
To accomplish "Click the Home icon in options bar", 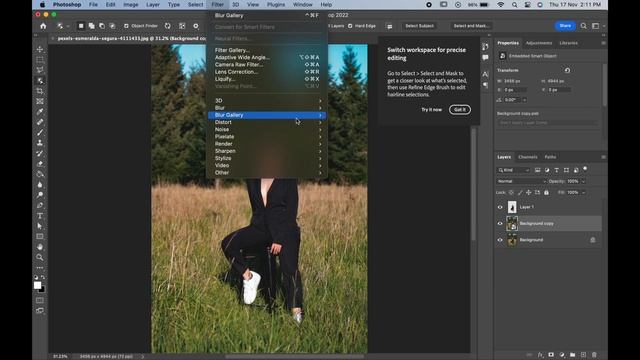I will click(x=43, y=26).
